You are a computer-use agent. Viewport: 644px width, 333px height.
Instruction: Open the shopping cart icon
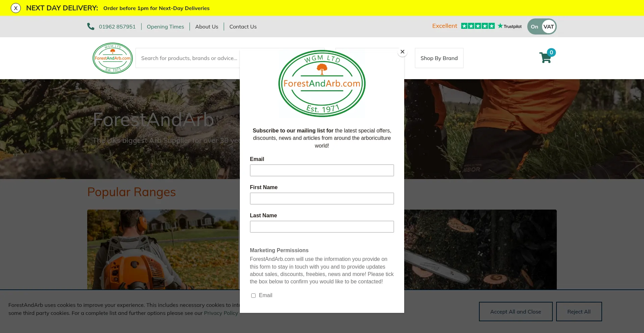(545, 58)
